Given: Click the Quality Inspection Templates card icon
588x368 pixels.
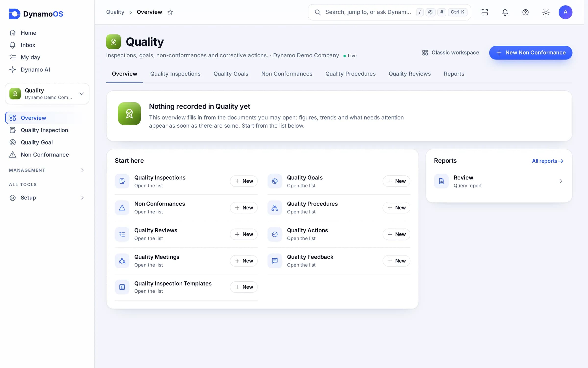Looking at the screenshot, I should click(122, 287).
